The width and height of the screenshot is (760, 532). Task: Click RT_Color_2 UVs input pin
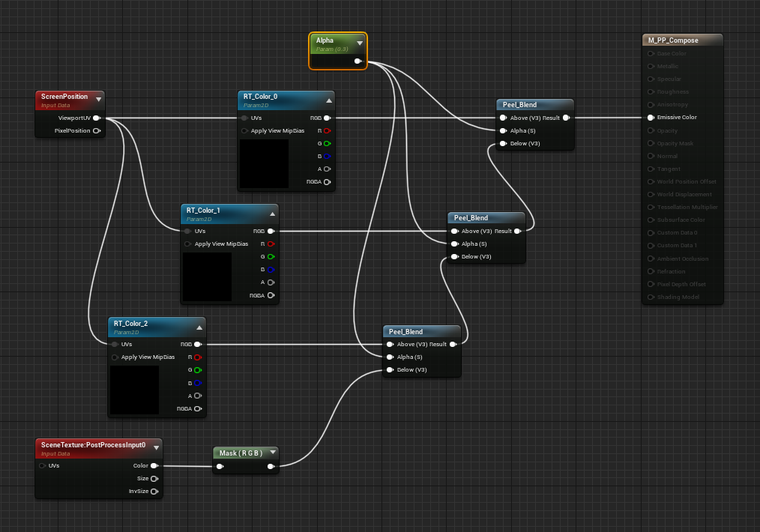115,345
